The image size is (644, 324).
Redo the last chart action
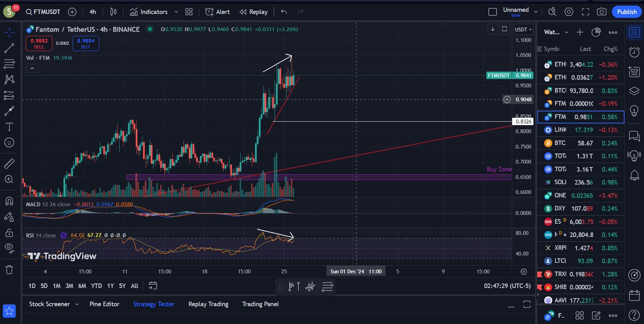click(x=300, y=11)
